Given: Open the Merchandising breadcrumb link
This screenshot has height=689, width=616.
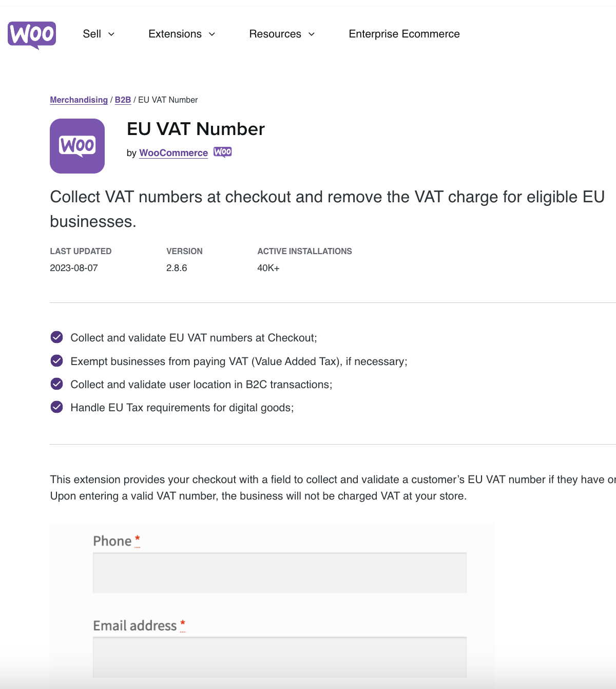Looking at the screenshot, I should click(x=79, y=100).
